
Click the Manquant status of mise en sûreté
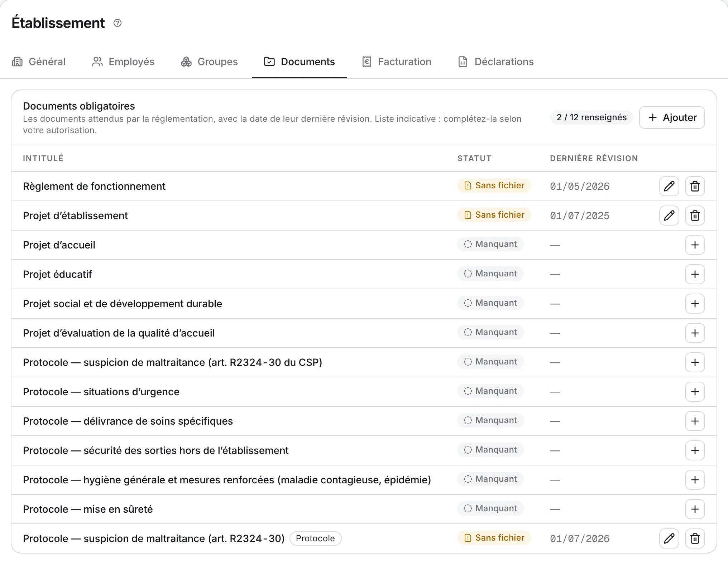tap(490, 508)
